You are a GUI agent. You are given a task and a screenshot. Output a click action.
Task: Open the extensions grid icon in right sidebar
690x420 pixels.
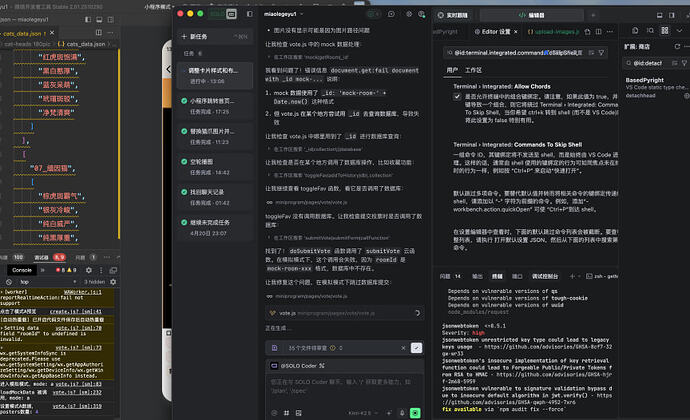pyautogui.click(x=665, y=30)
